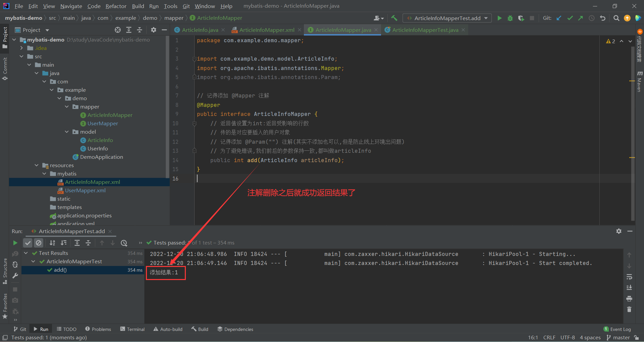Click warnings indicator in editor
The image size is (644, 342).
point(610,41)
